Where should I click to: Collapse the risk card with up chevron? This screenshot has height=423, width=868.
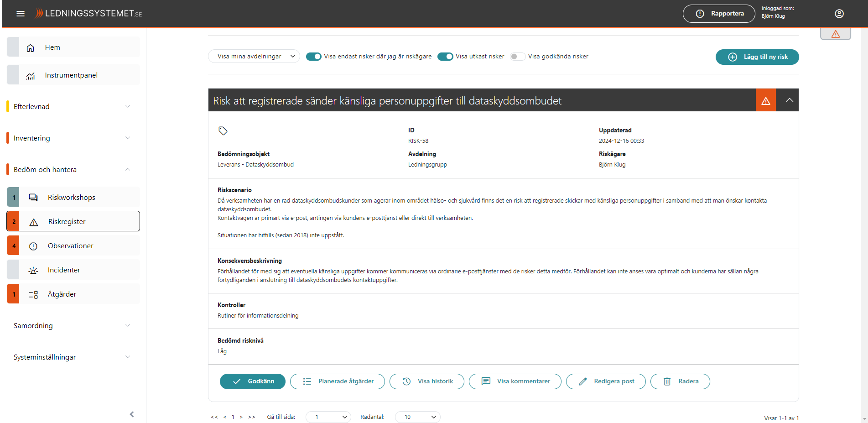click(x=789, y=100)
